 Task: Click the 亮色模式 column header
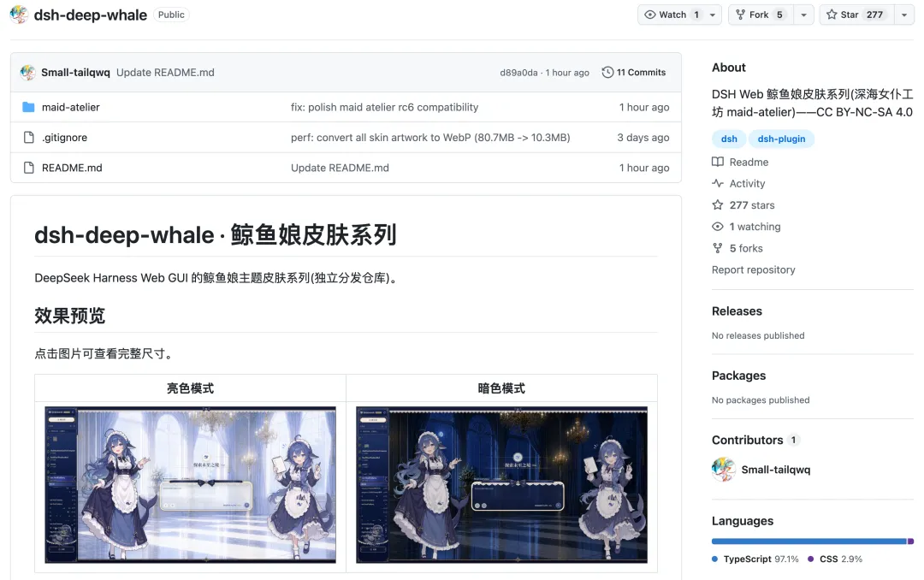coord(190,388)
